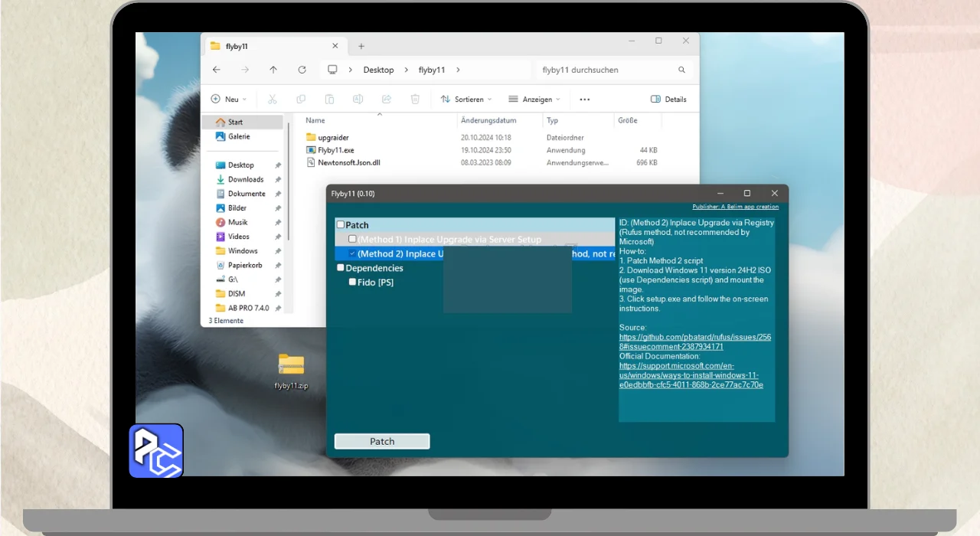The height and width of the screenshot is (536, 980).
Task: Open the support.microsoft.com documentation link
Action: tap(691, 375)
